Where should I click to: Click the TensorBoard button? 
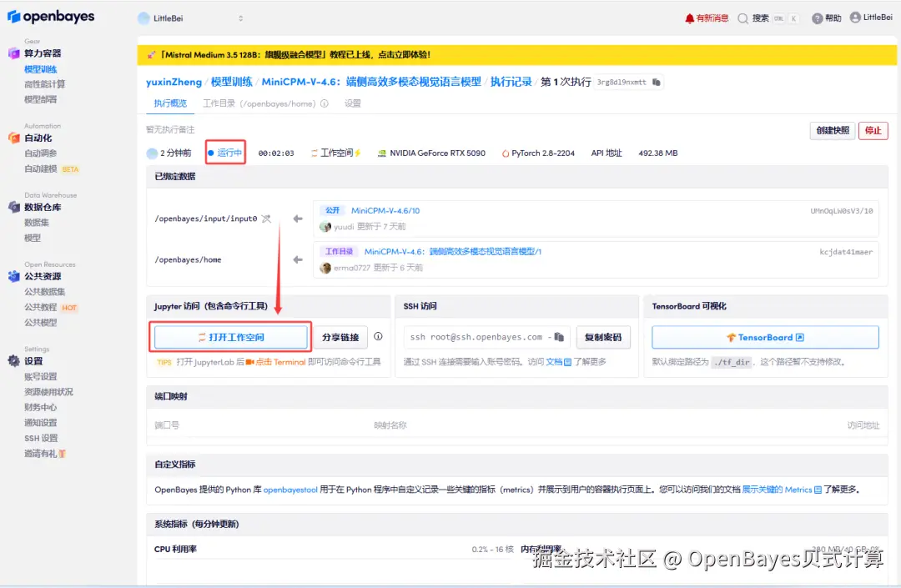click(765, 337)
